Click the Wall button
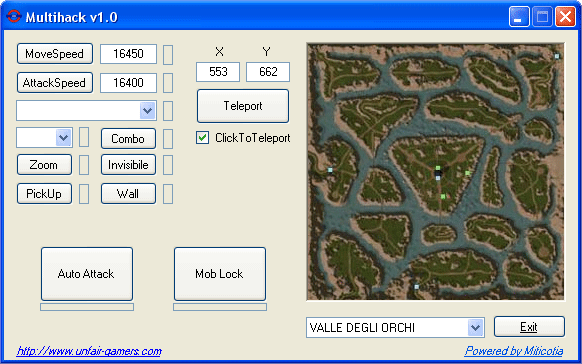582x364 pixels. 128,194
